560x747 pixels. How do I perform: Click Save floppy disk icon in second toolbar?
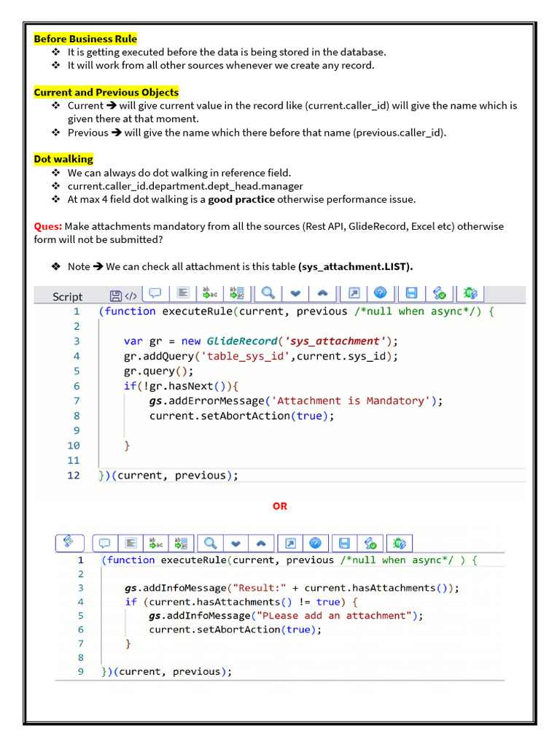(x=344, y=543)
